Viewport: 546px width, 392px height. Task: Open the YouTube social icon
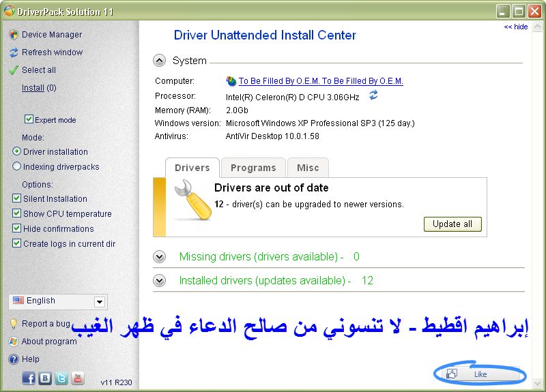tap(78, 378)
